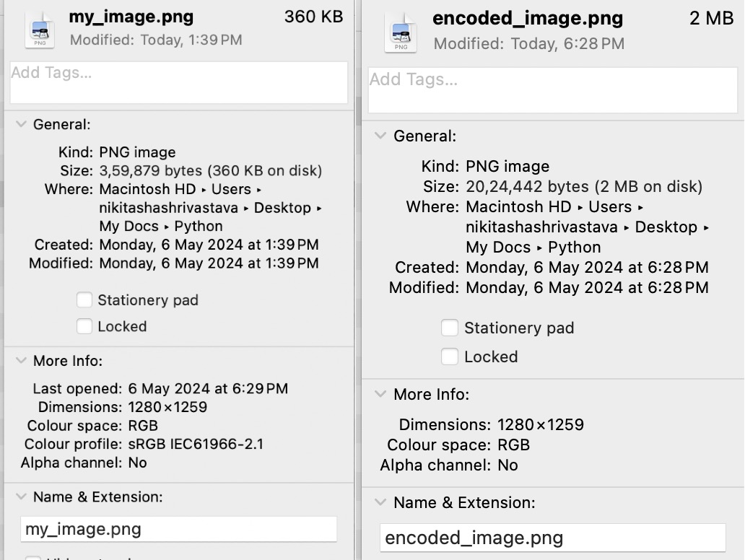Image resolution: width=745 pixels, height=560 pixels.
Task: Click the Add Tags field for my_image.png
Action: tap(178, 82)
